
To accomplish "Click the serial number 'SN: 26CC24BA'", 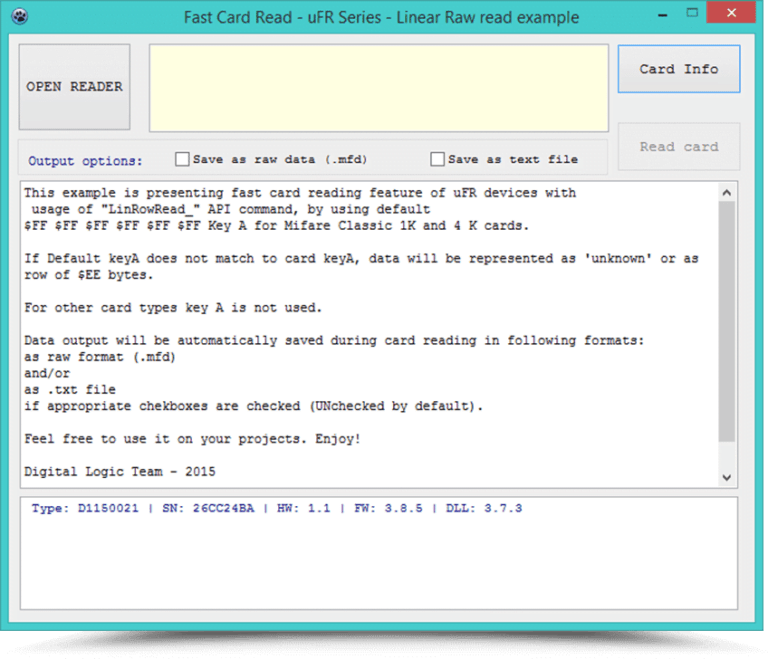I will pyautogui.click(x=208, y=509).
